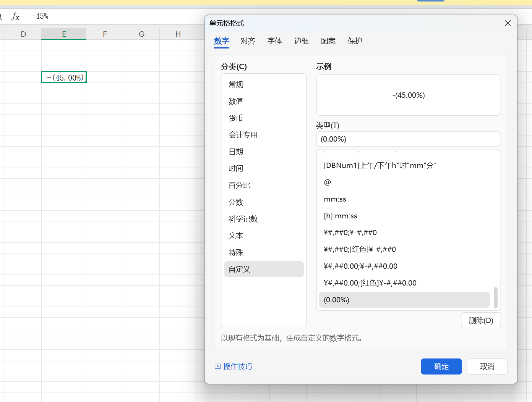Select the 常规 category
Viewport: 532px width, 402px height.
(x=264, y=85)
